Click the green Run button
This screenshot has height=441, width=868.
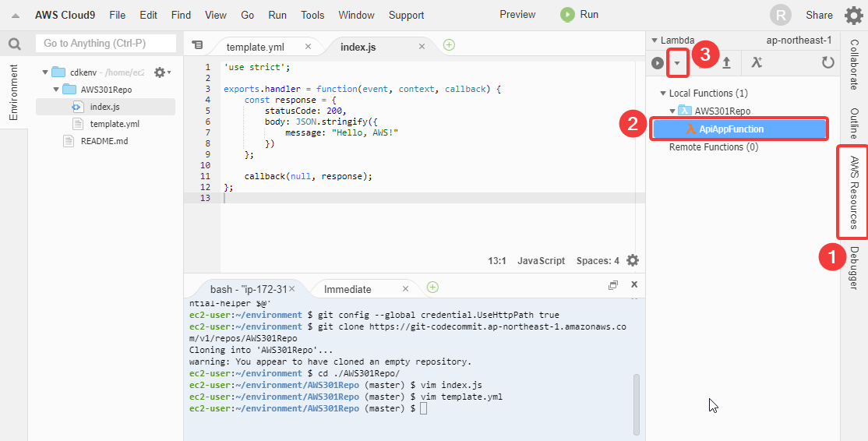point(579,14)
